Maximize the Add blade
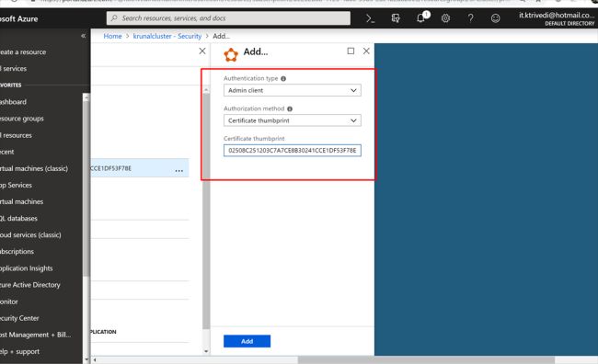598x364 pixels. tap(351, 51)
